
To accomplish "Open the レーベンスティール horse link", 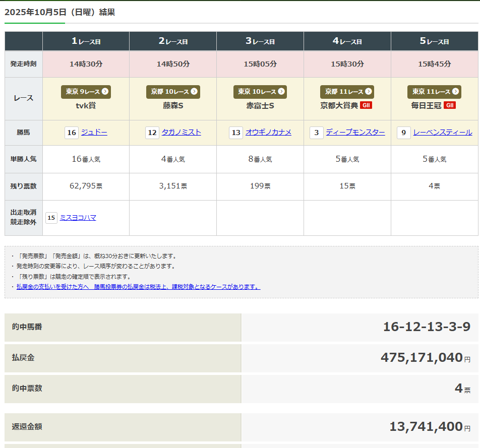I will point(443,133).
